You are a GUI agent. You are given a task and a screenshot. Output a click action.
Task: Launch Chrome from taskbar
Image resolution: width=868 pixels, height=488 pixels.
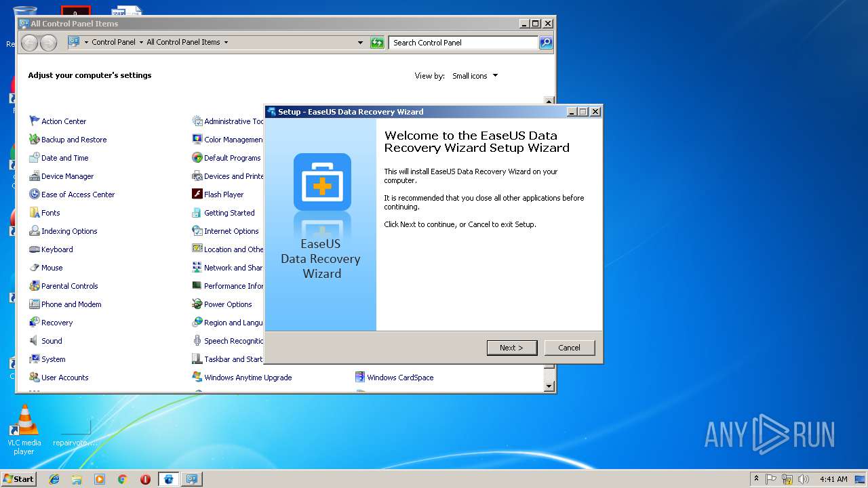pyautogui.click(x=122, y=479)
